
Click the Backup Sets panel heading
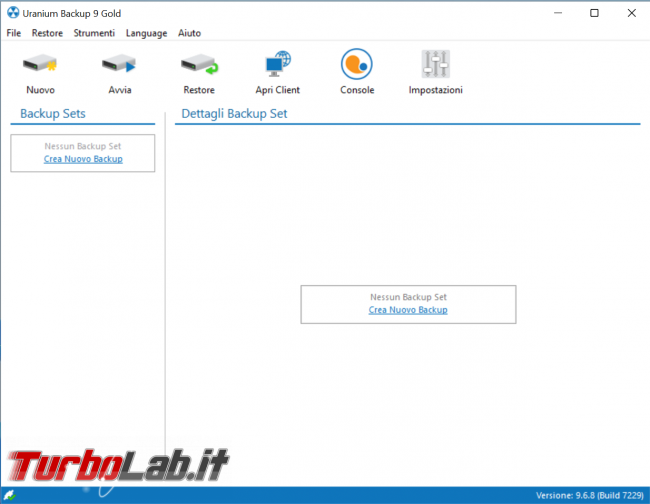(53, 114)
